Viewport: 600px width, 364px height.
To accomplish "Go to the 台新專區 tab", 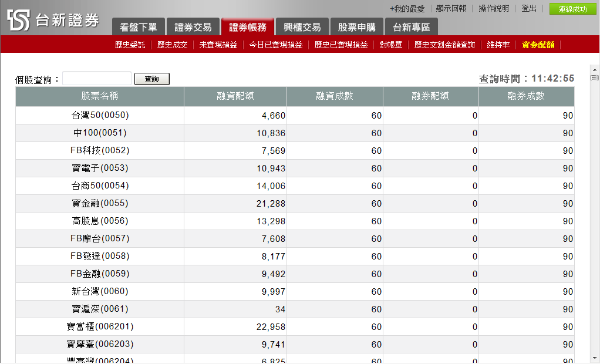I will 411,27.
